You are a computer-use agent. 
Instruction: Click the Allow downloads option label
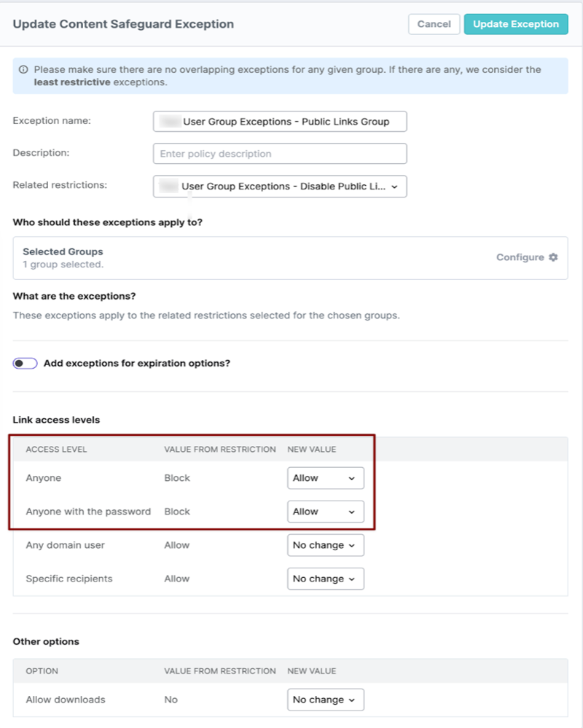pyautogui.click(x=66, y=700)
